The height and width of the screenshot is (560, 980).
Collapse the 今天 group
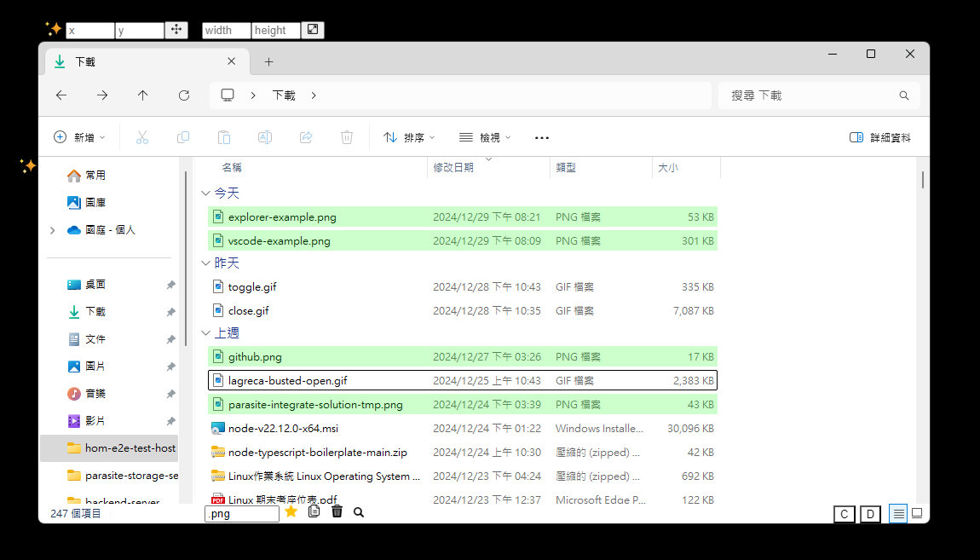click(x=205, y=193)
